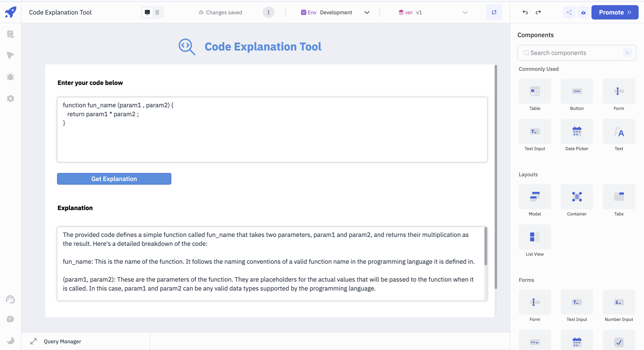Click the Get Explanation button
Image resolution: width=644 pixels, height=350 pixels.
[114, 179]
